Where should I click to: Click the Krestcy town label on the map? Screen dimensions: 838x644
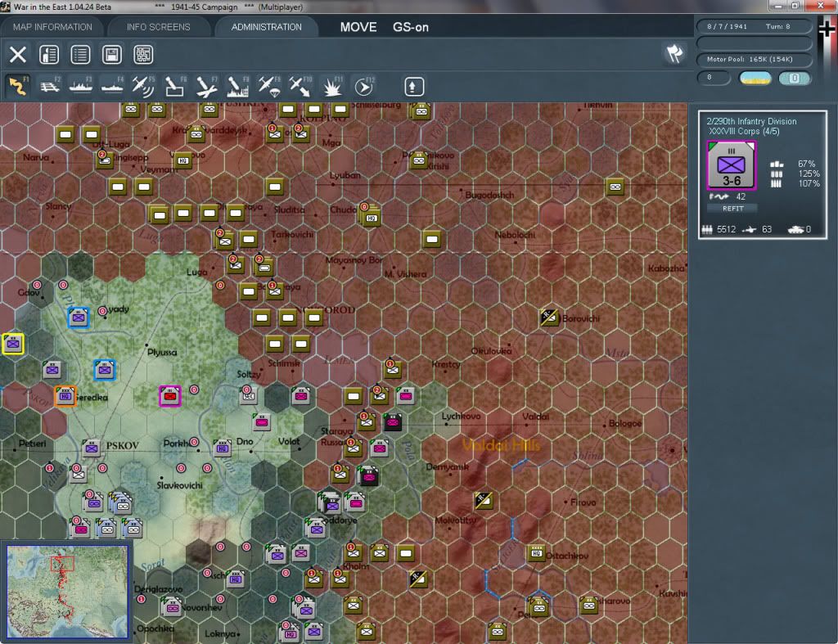[446, 364]
